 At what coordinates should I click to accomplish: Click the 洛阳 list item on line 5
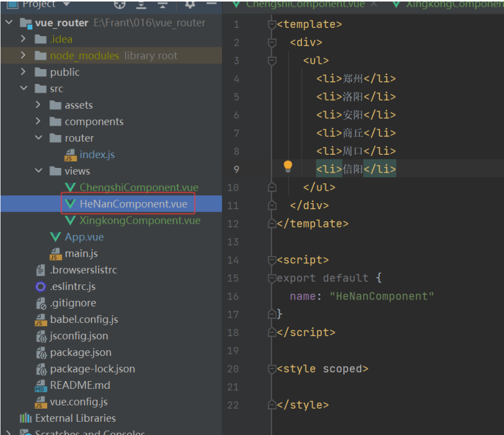356,96
